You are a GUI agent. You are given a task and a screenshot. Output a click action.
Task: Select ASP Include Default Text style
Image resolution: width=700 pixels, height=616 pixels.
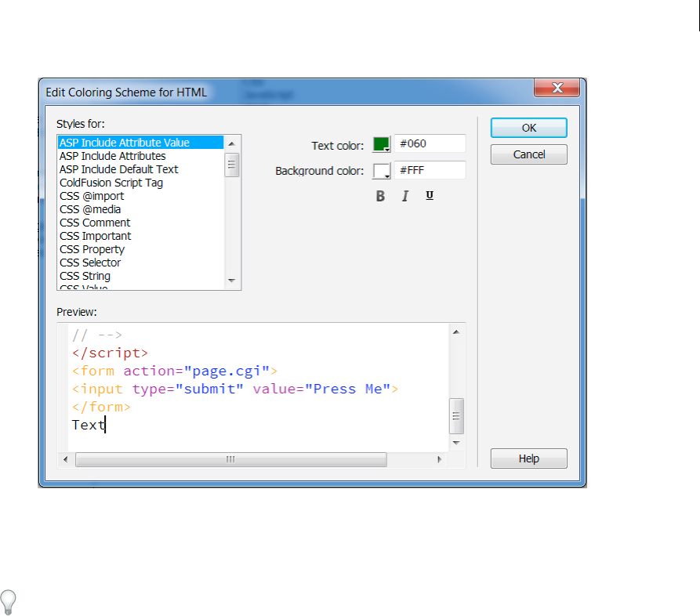tap(140, 169)
